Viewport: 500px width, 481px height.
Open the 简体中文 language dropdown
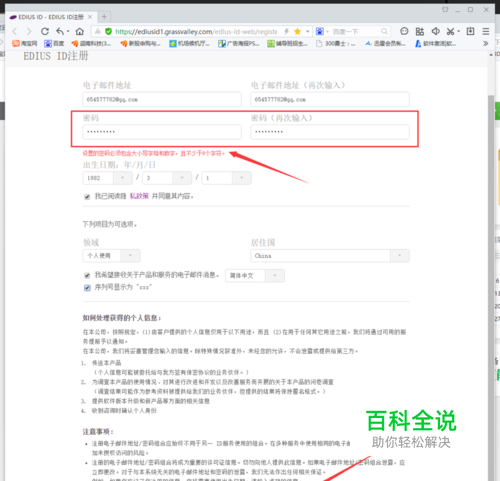coord(255,276)
